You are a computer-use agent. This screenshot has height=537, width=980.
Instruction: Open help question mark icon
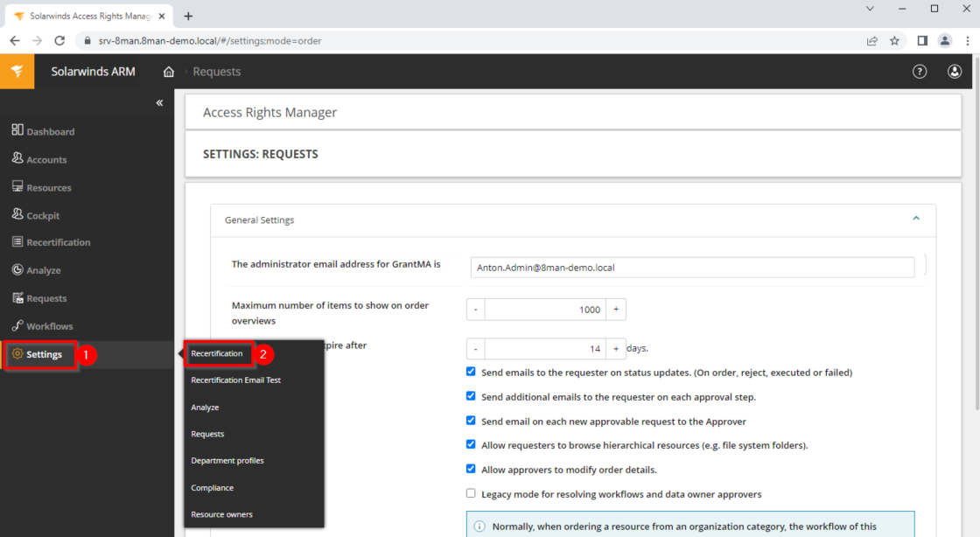920,72
